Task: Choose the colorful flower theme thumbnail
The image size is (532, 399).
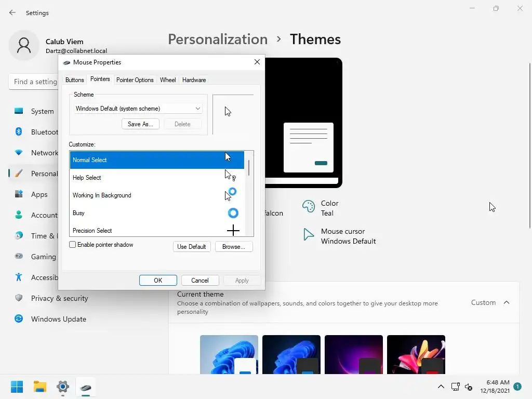Action: coord(416,354)
